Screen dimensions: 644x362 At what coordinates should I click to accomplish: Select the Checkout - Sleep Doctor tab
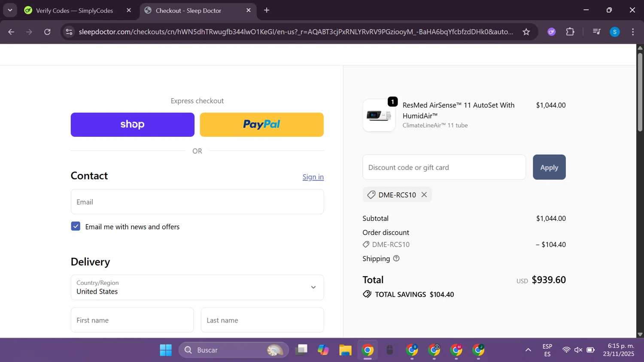(x=188, y=10)
